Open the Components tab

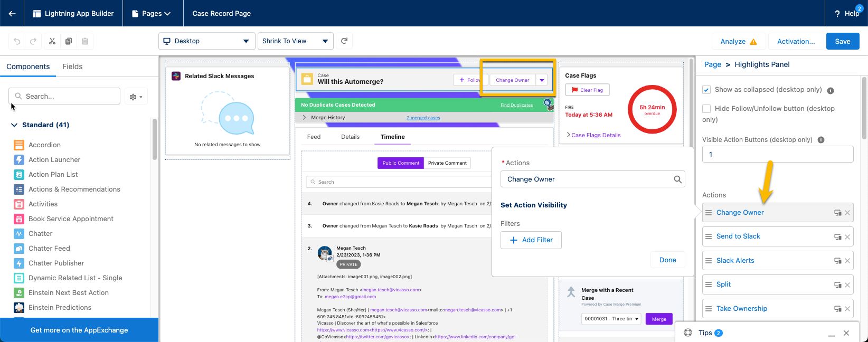coord(28,66)
